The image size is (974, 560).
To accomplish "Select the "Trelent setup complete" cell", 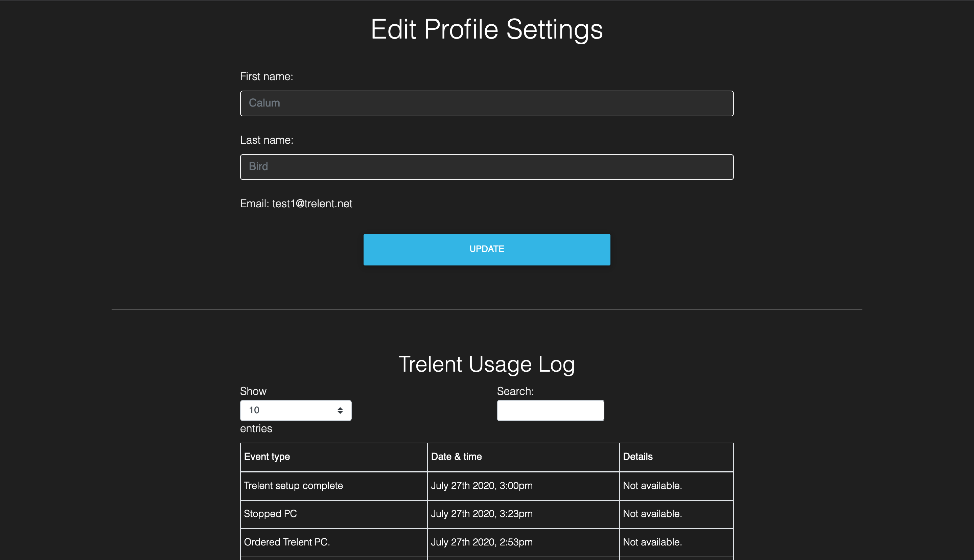I will pos(334,486).
